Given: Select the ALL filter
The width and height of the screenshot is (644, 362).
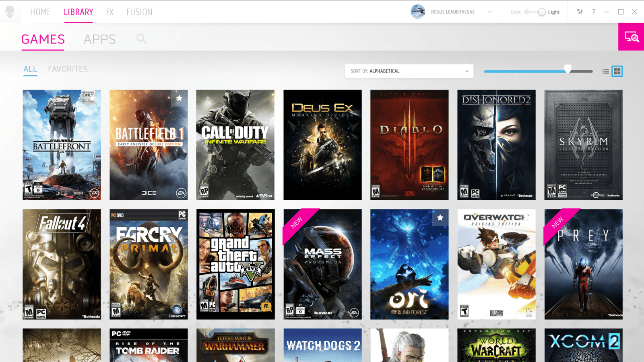Looking at the screenshot, I should point(30,69).
